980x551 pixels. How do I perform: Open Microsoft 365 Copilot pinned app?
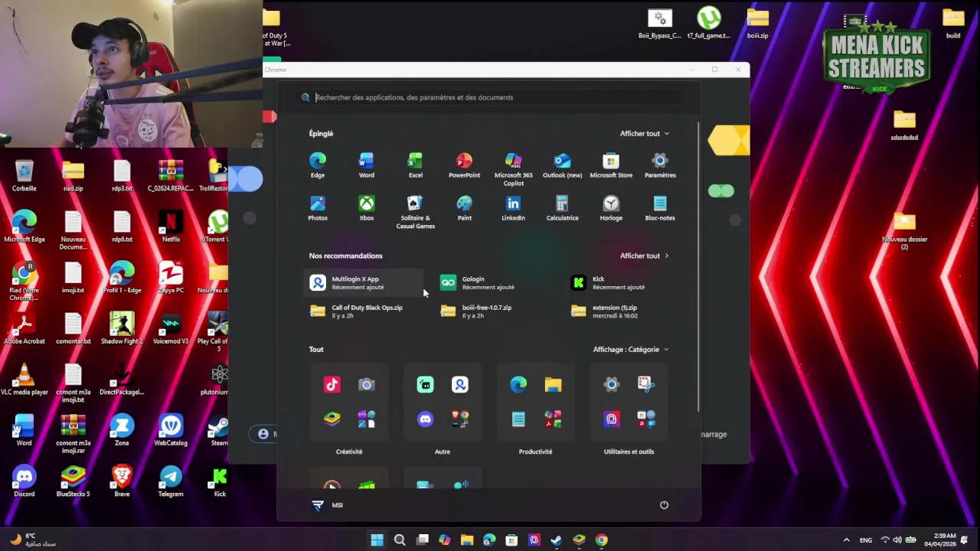click(x=513, y=169)
